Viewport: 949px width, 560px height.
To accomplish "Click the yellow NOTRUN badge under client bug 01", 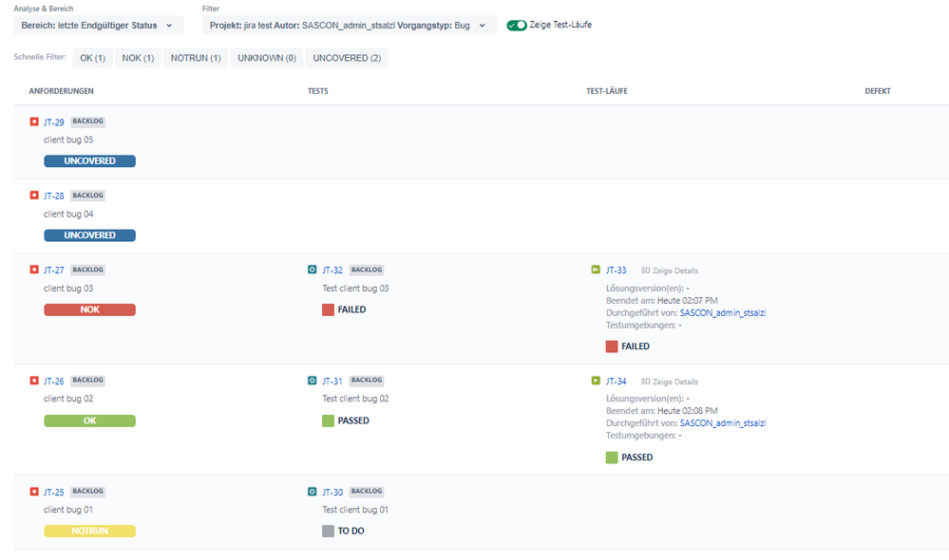I will coord(89,531).
